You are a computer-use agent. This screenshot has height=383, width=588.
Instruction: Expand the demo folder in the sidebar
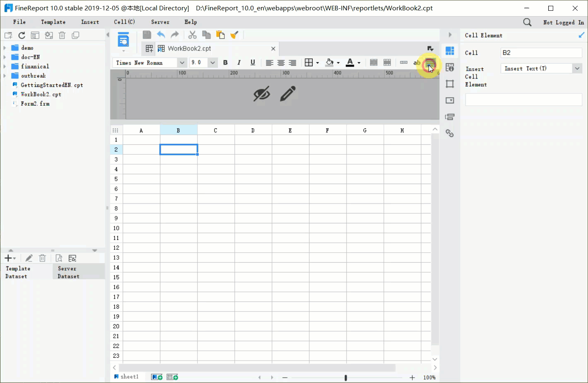coord(4,47)
